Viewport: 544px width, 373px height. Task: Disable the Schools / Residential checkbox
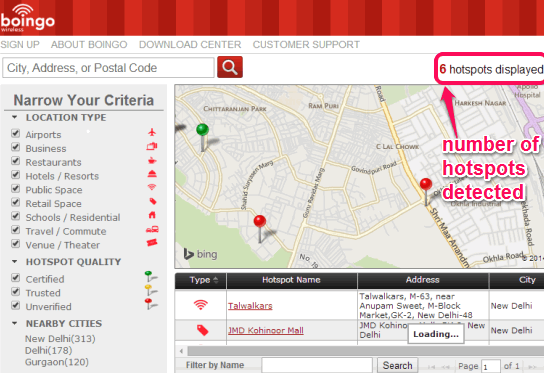tap(15, 216)
